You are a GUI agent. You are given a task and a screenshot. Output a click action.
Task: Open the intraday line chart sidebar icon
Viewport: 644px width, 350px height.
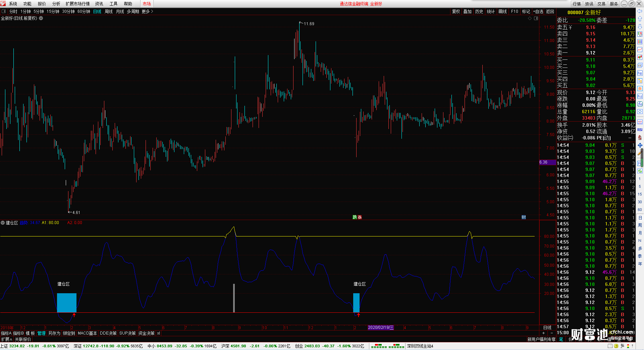640,50
